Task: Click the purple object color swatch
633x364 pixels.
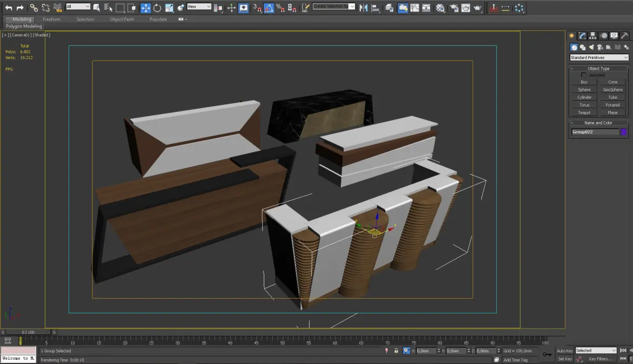Action: (624, 132)
